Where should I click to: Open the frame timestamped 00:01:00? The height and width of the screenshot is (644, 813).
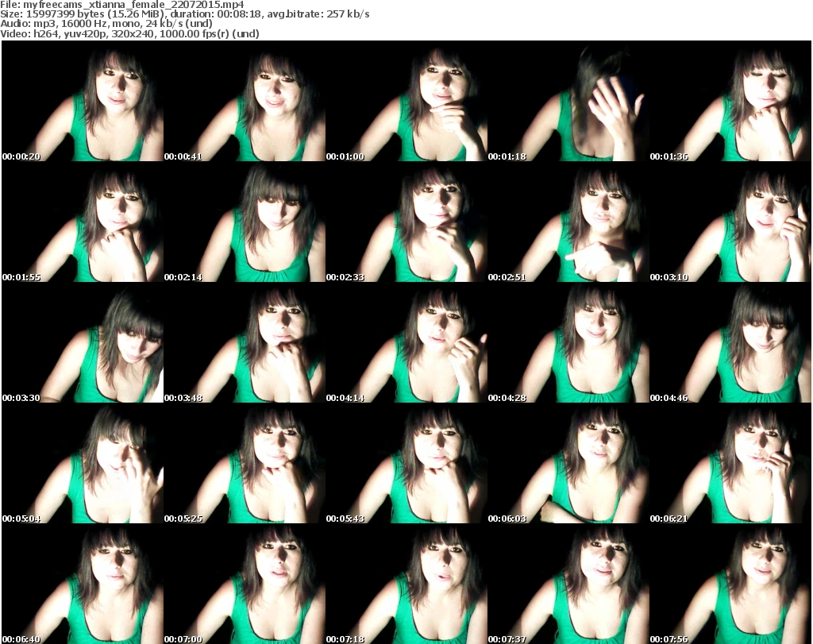tap(406, 101)
